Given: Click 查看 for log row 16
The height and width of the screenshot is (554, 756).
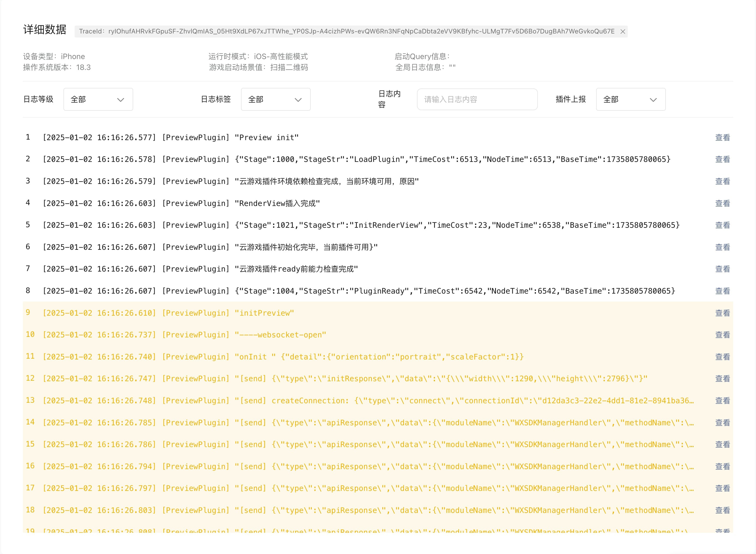Looking at the screenshot, I should point(723,466).
